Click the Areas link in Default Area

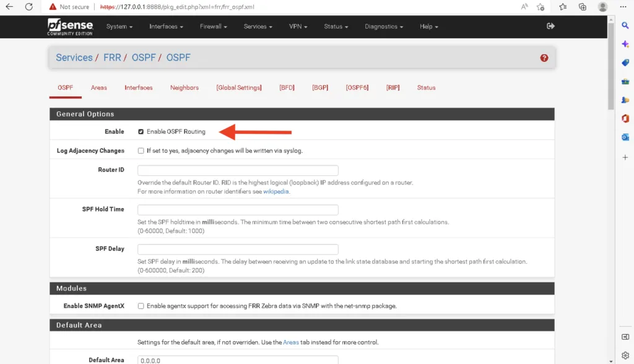coord(291,342)
